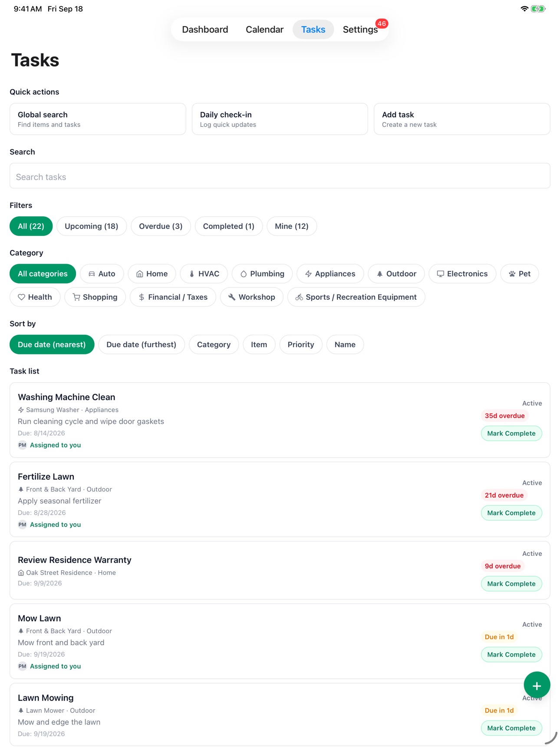Screen dimensions: 560x747
Task: Select the Electronics category
Action: (x=462, y=274)
